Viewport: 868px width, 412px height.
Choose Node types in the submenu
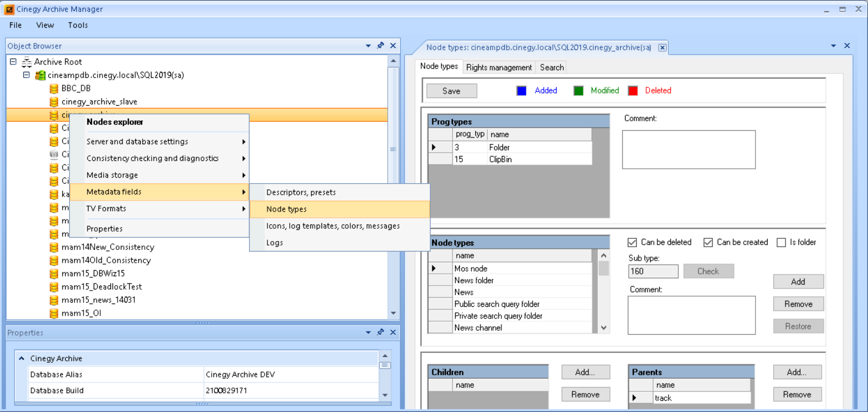tap(340, 209)
